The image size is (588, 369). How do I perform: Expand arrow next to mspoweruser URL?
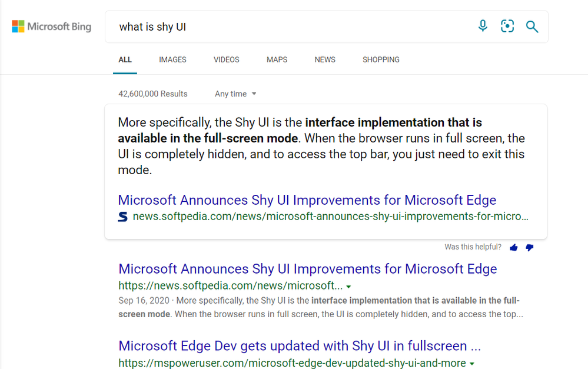(x=472, y=364)
